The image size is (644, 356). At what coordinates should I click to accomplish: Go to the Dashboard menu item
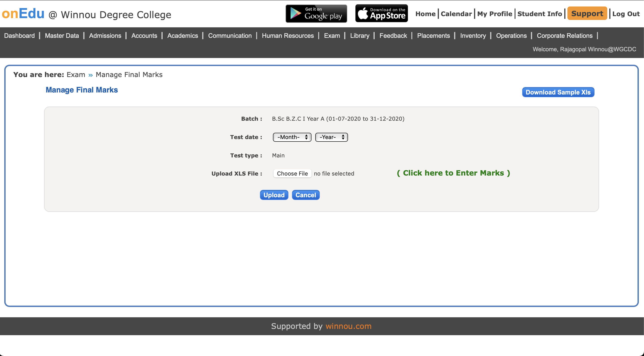pos(19,36)
